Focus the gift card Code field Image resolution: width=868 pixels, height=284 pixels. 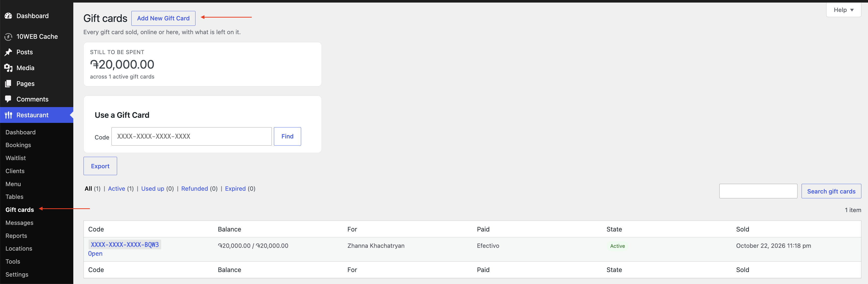pyautogui.click(x=191, y=136)
